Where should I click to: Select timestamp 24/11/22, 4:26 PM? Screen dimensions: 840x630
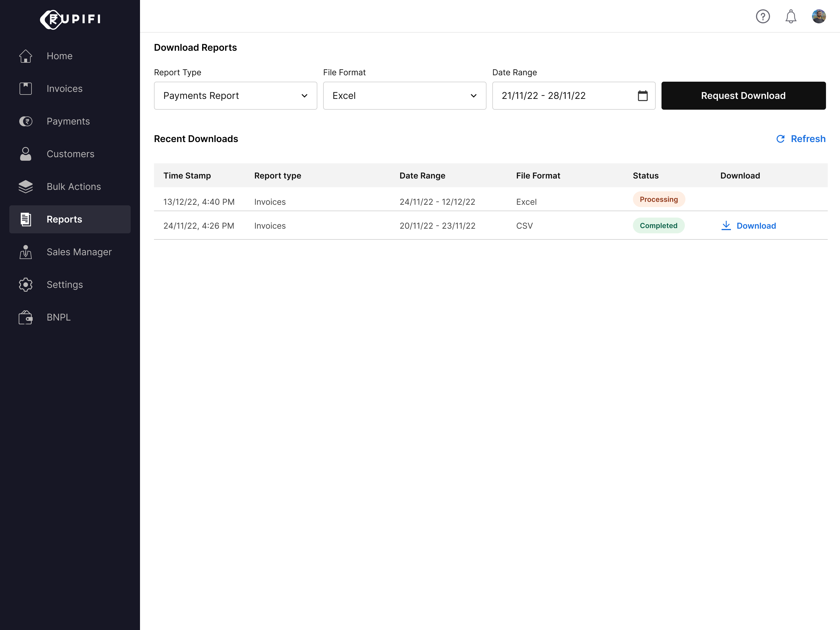coord(199,225)
